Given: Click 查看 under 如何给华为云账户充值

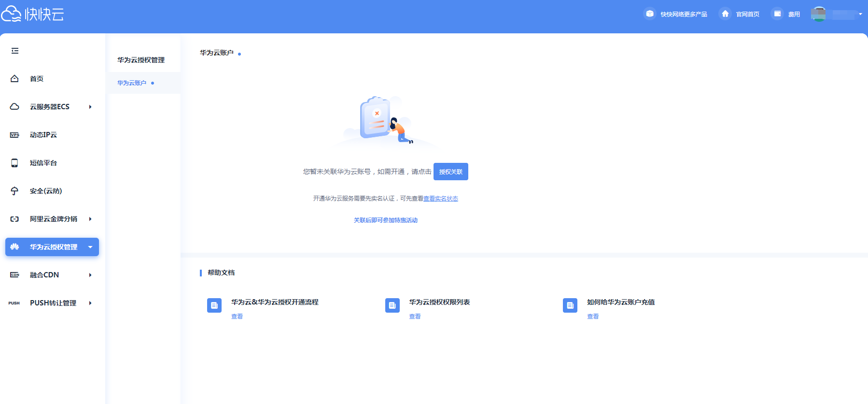Looking at the screenshot, I should [x=593, y=317].
